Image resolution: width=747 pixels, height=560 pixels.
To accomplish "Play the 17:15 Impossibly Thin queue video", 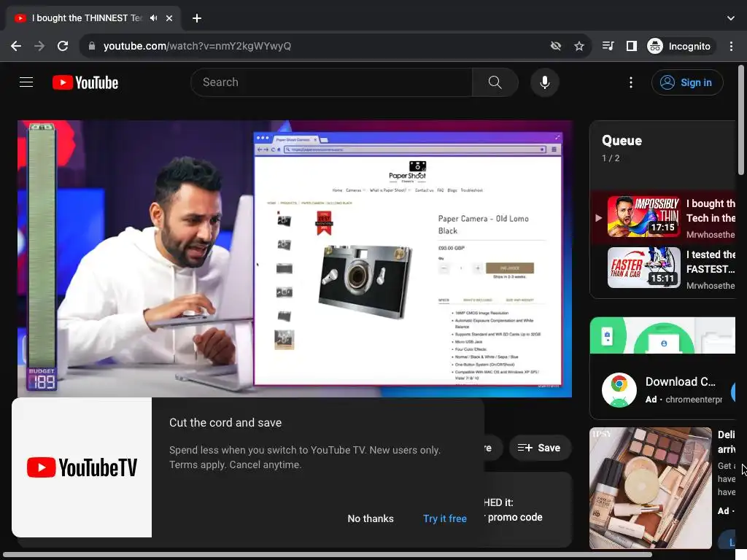I will tap(643, 217).
